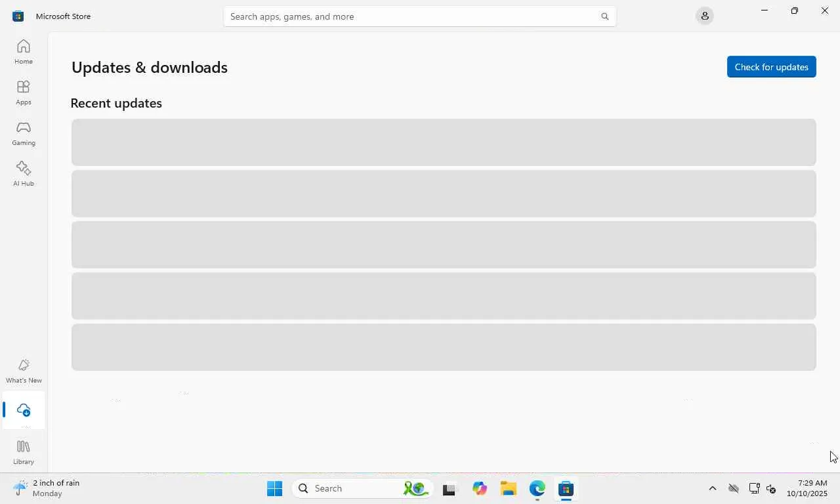Minimize the Microsoft Store window
This screenshot has height=504, width=840.
764,10
